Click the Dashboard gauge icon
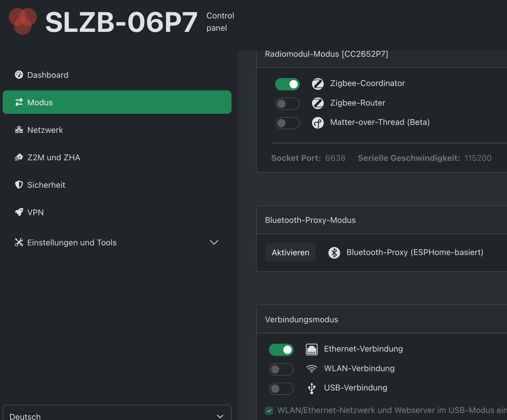The height and width of the screenshot is (420, 507). click(19, 75)
